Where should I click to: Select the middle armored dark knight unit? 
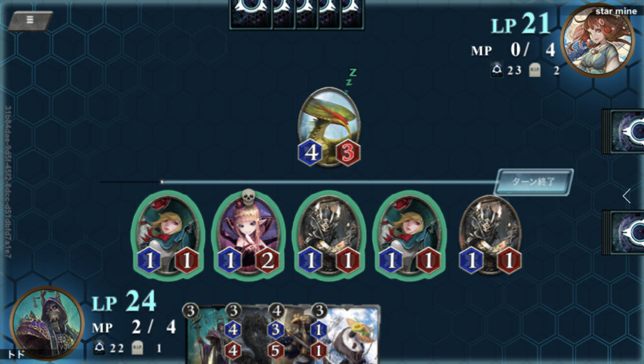[328, 235]
